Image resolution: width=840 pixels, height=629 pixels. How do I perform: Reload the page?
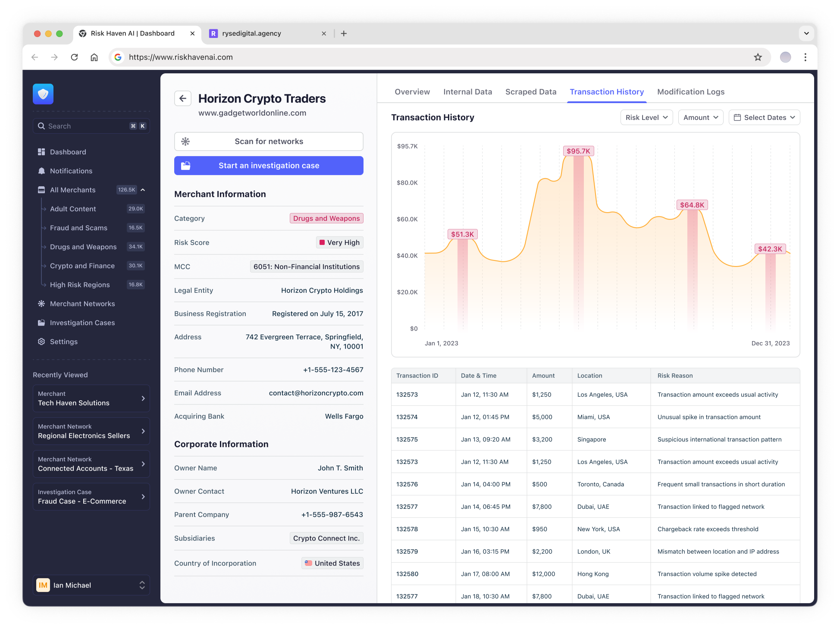(74, 57)
